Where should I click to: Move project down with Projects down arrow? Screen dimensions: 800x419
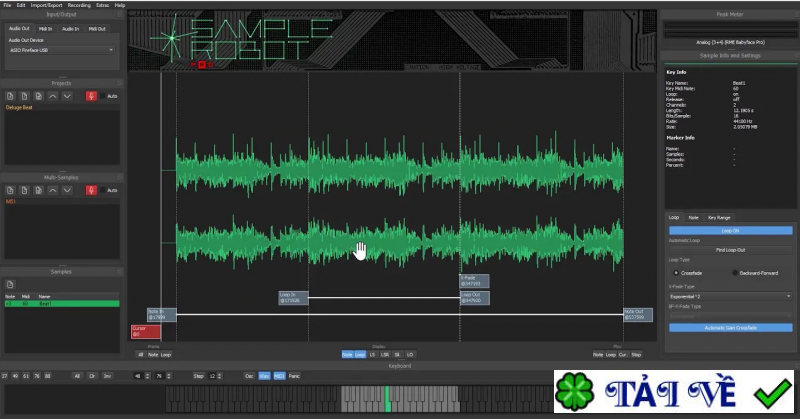click(67, 96)
